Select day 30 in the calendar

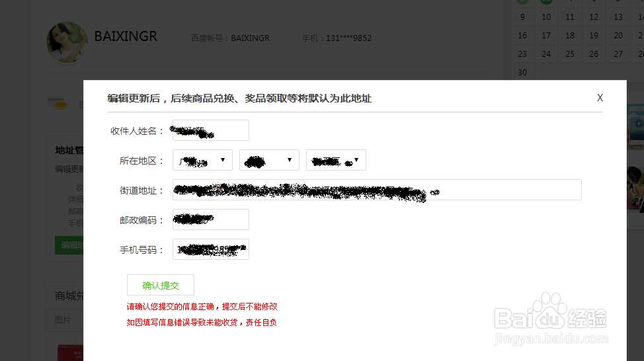click(x=522, y=72)
